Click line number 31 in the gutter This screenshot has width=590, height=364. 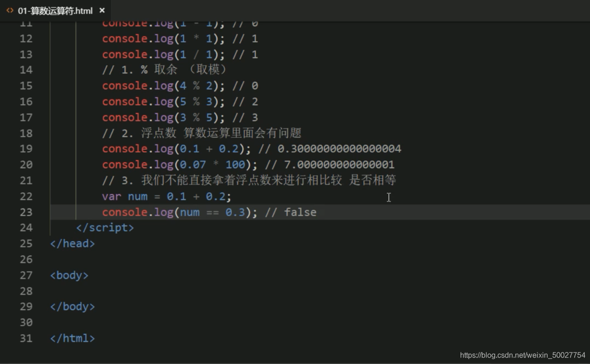click(26, 338)
